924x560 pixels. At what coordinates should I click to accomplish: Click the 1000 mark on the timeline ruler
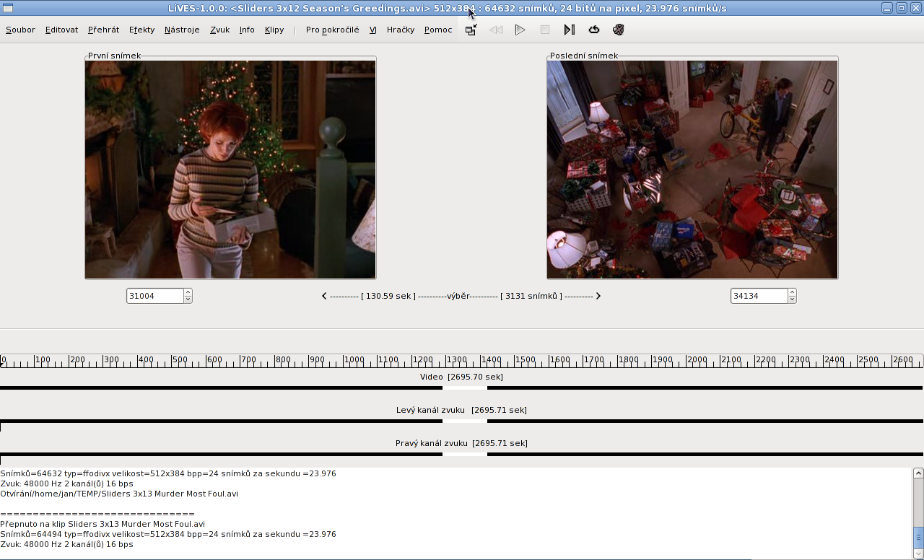click(x=354, y=359)
